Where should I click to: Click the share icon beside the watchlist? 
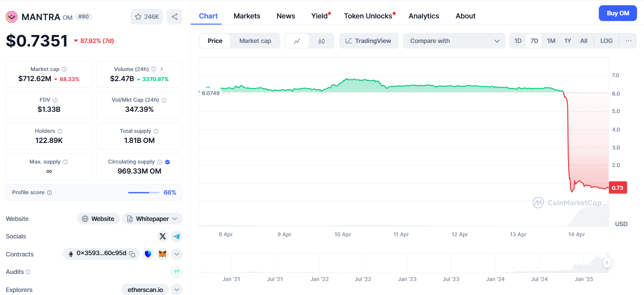[x=175, y=17]
